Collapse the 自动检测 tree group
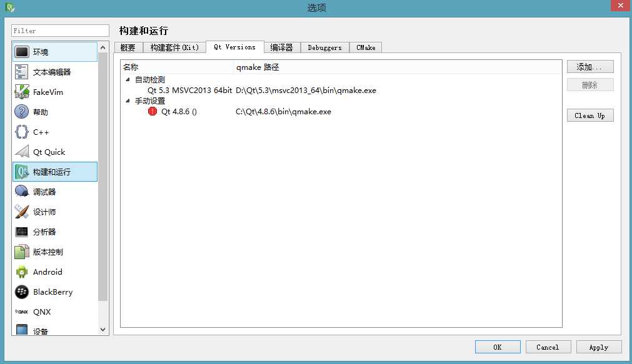This screenshot has height=364, width=632. tap(128, 80)
